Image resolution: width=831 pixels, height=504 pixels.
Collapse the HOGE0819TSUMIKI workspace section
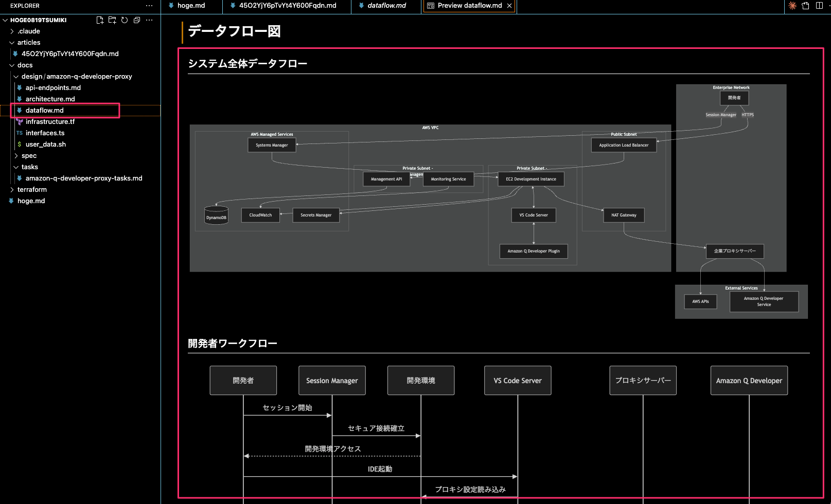(x=5, y=20)
